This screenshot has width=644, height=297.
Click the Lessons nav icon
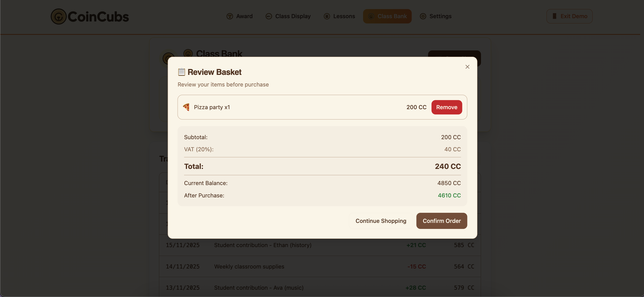327,16
